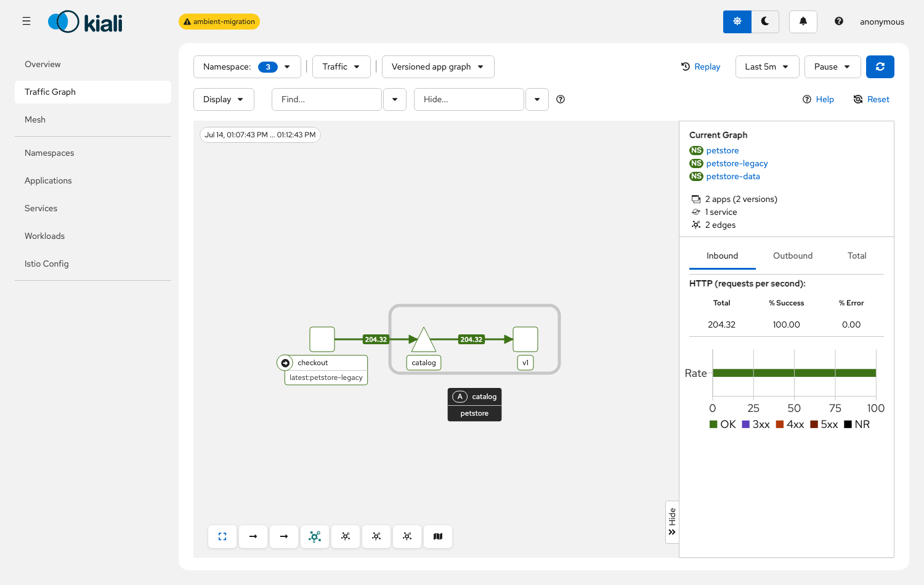
Task: Open the petstore-data namespace link
Action: click(x=733, y=176)
